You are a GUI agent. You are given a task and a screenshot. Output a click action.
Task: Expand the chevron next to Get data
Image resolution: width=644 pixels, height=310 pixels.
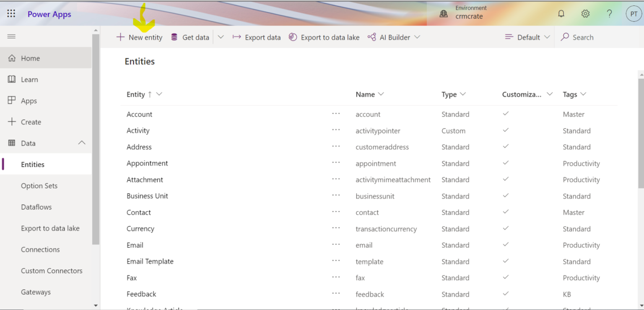tap(221, 37)
